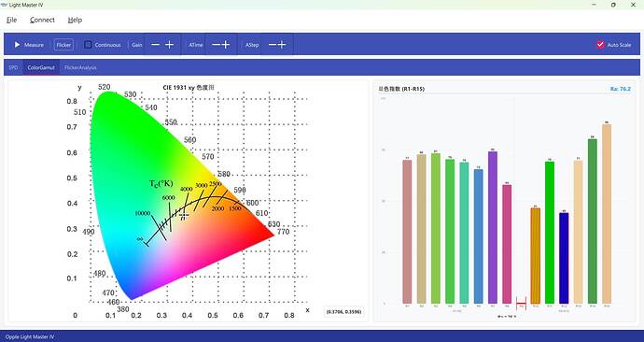Uncheck the Auto Scale checkbox
Screen dimensions: 644x342
coord(600,45)
